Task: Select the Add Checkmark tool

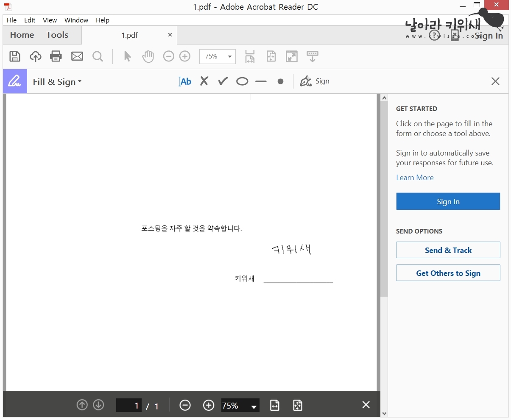Action: coord(223,81)
